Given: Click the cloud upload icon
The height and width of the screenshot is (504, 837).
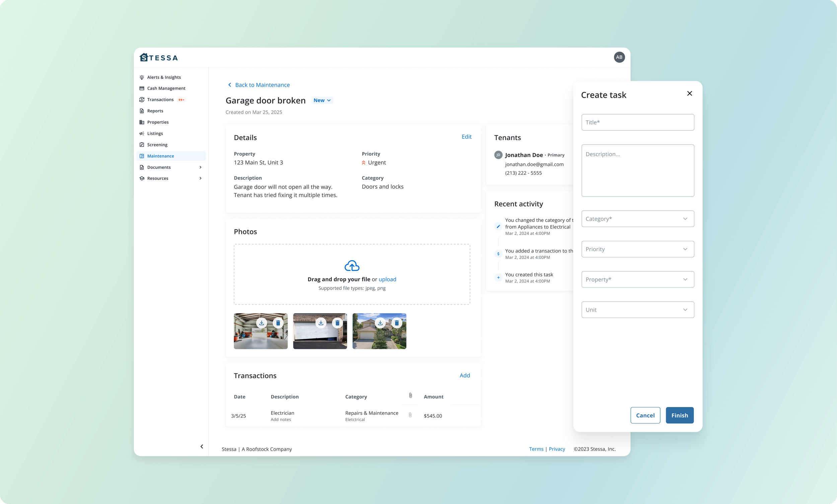Looking at the screenshot, I should (x=352, y=266).
